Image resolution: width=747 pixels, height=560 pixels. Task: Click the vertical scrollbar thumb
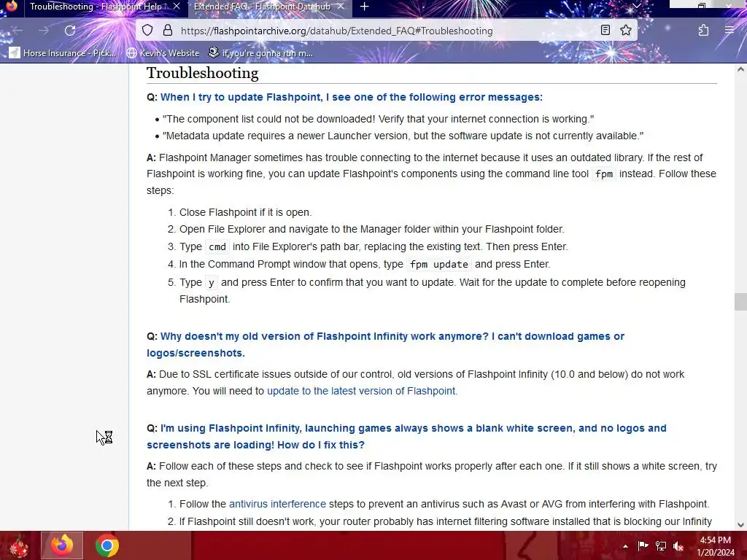740,302
